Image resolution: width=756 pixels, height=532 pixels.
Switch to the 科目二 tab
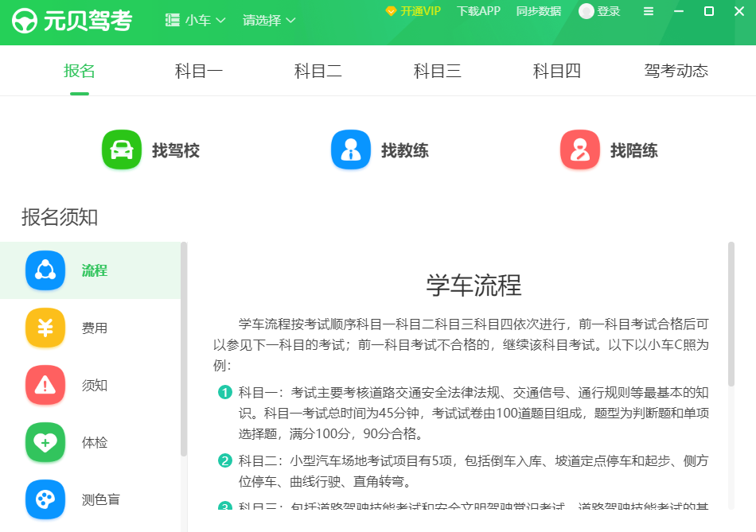318,71
